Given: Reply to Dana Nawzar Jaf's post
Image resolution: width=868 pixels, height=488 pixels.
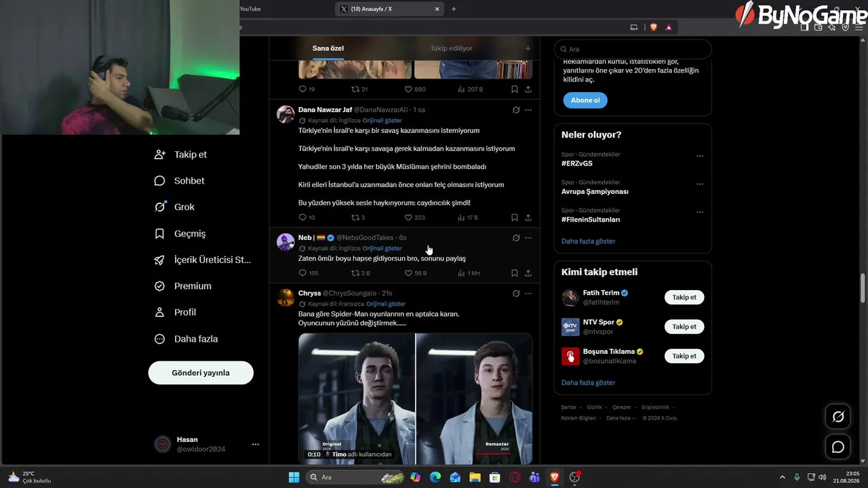Looking at the screenshot, I should point(302,218).
